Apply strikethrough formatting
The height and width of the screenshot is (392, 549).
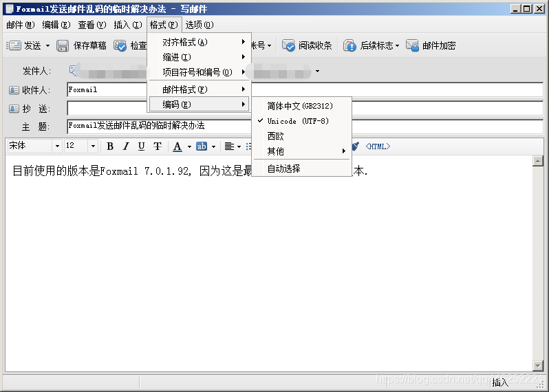click(158, 146)
